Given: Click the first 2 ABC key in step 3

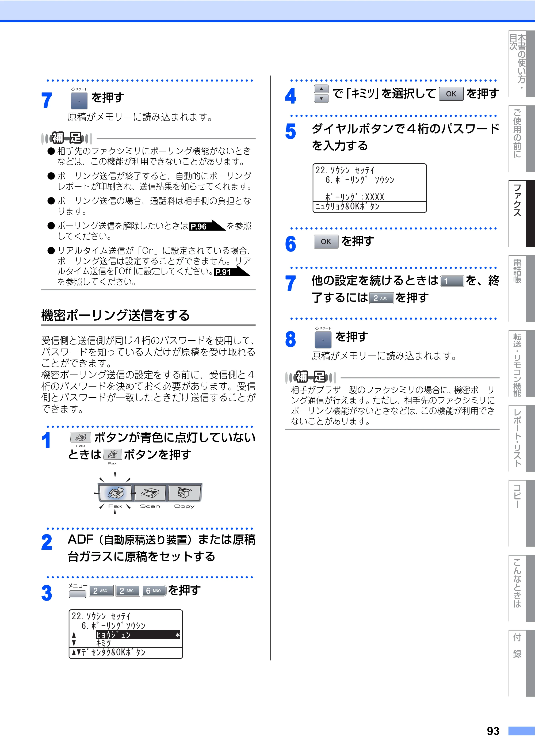Looking at the screenshot, I should point(101,591).
